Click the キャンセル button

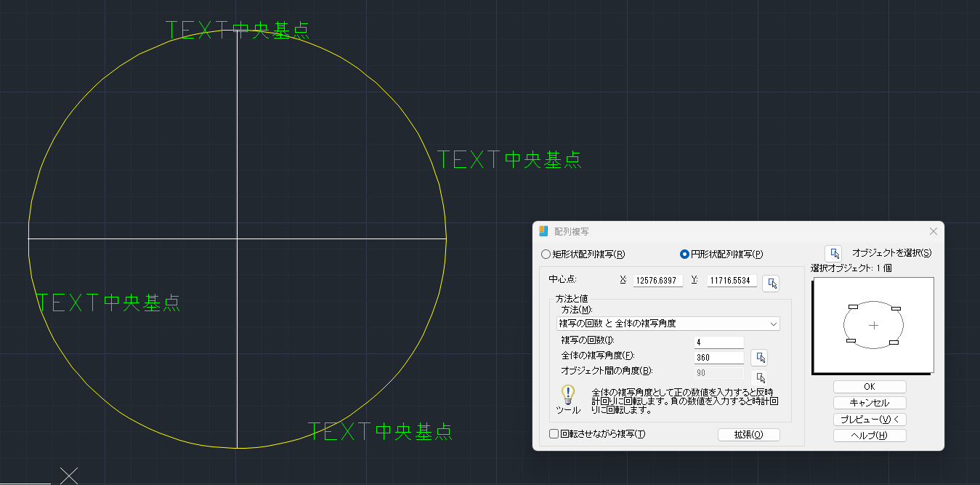[870, 402]
